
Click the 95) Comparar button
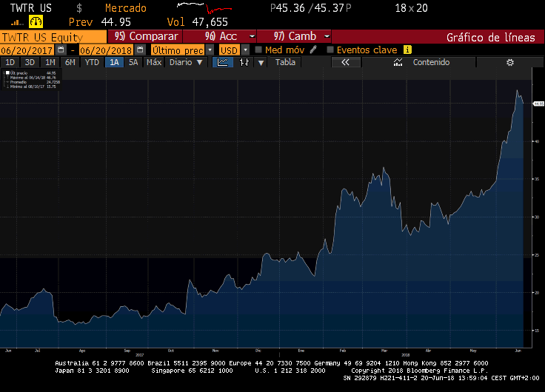(x=145, y=36)
